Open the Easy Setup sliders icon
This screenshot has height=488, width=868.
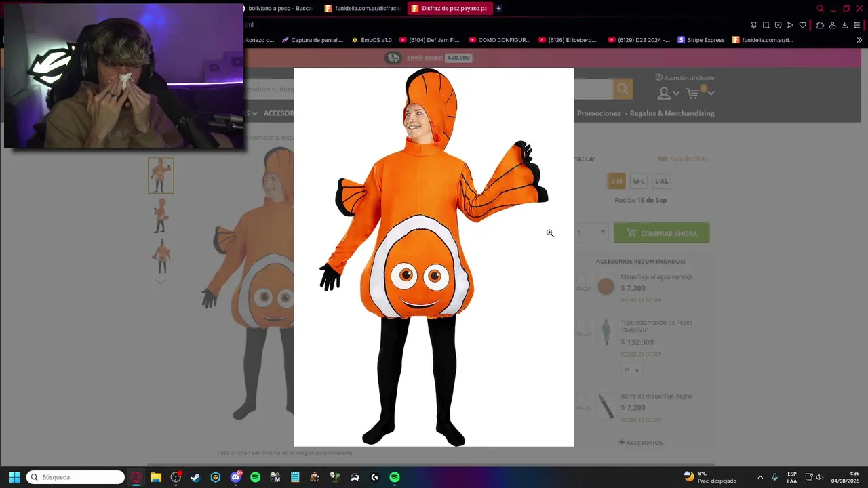(858, 25)
